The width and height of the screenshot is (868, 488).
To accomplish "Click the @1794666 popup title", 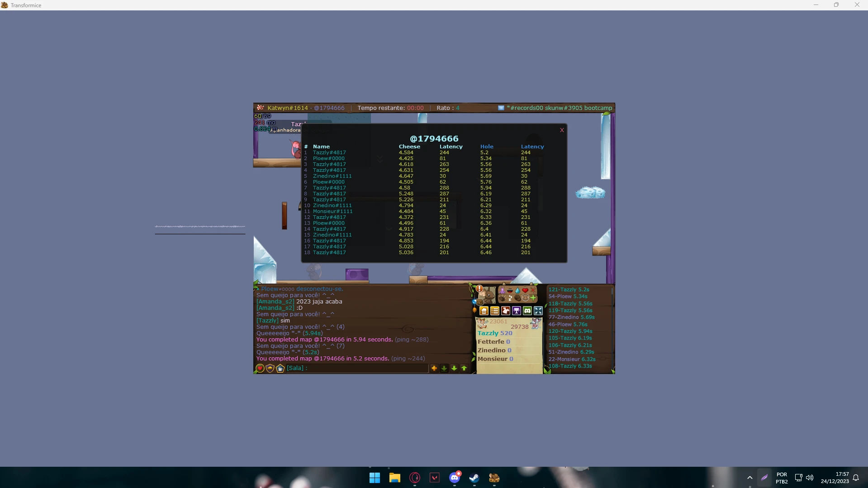I will point(434,138).
